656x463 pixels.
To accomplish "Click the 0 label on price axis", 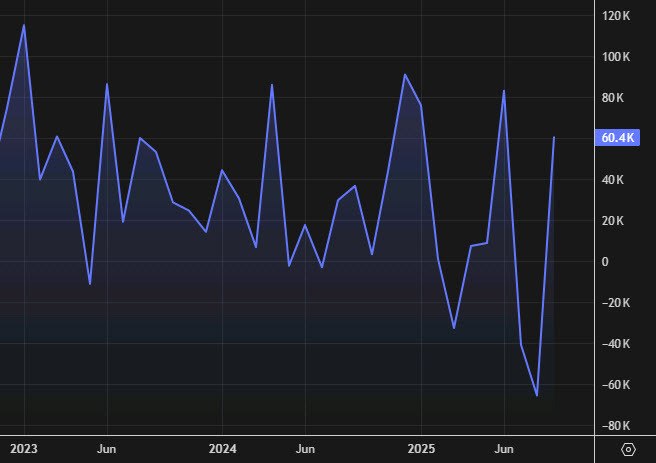I will coord(604,262).
